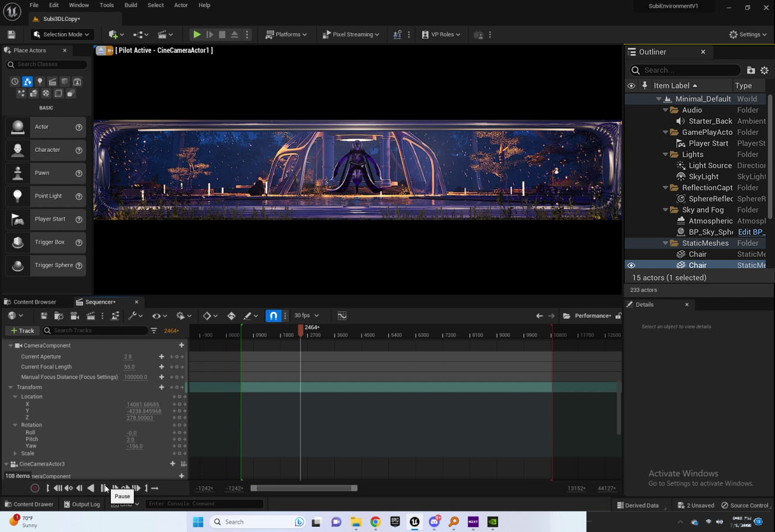Toggle Sequencer snapping magnet button
775x532 pixels.
tap(273, 316)
